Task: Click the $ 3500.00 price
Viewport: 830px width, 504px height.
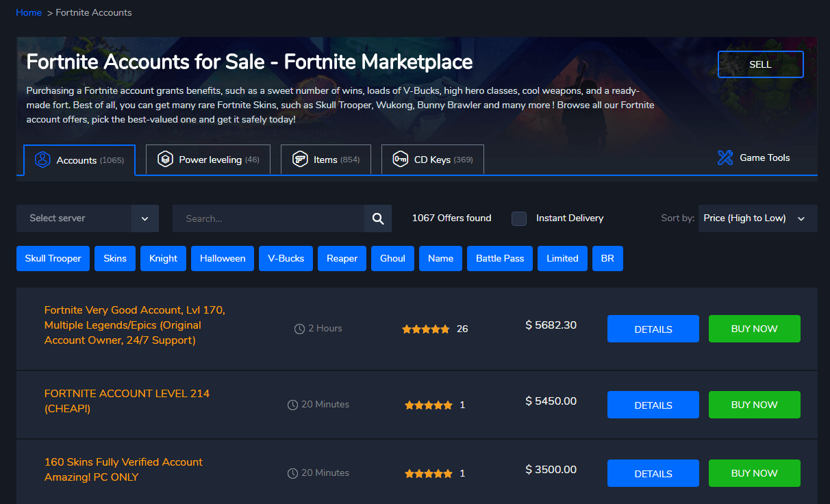Action: [551, 469]
